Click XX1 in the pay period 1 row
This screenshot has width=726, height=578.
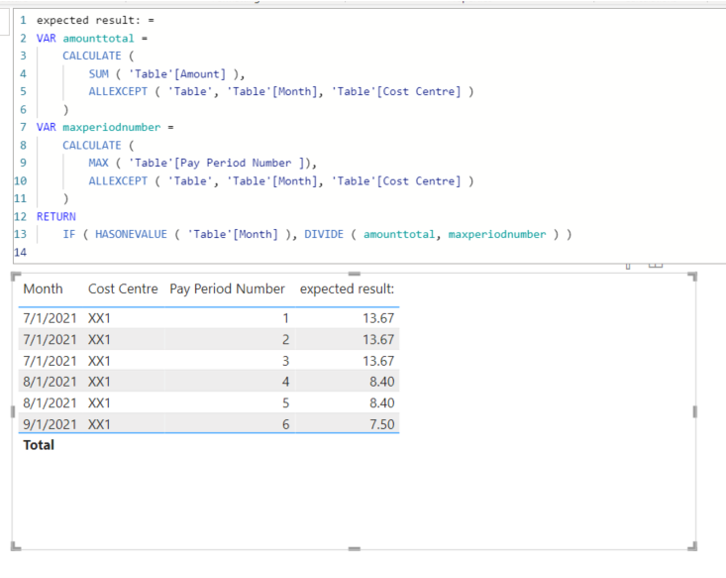(x=99, y=318)
